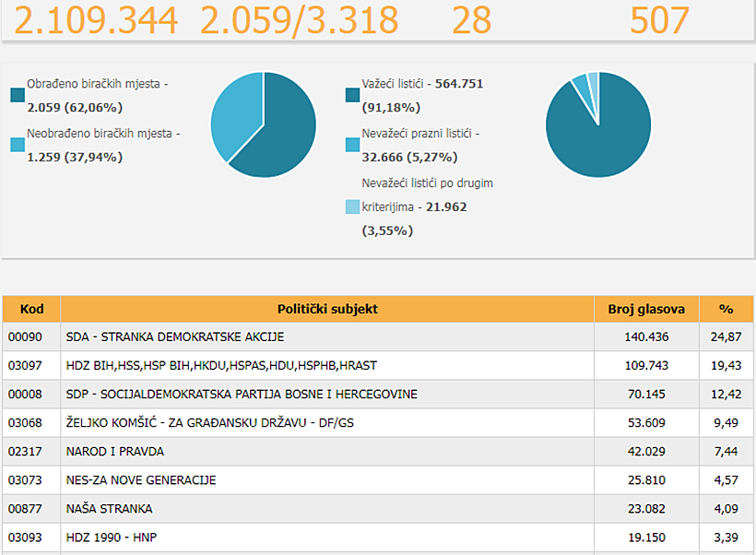Image resolution: width=756 pixels, height=555 pixels.
Task: Click the light blue Neobrađeno biračkih mjesta swatch
Action: tap(18, 145)
